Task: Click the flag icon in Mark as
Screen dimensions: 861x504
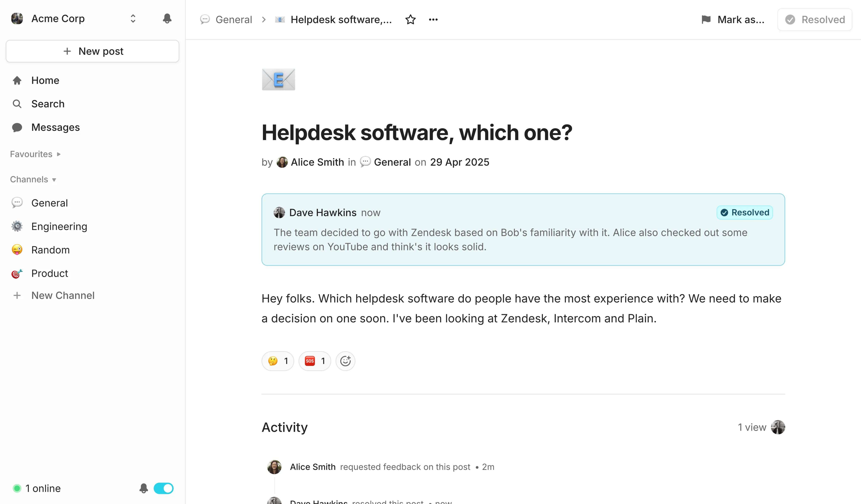Action: (706, 20)
